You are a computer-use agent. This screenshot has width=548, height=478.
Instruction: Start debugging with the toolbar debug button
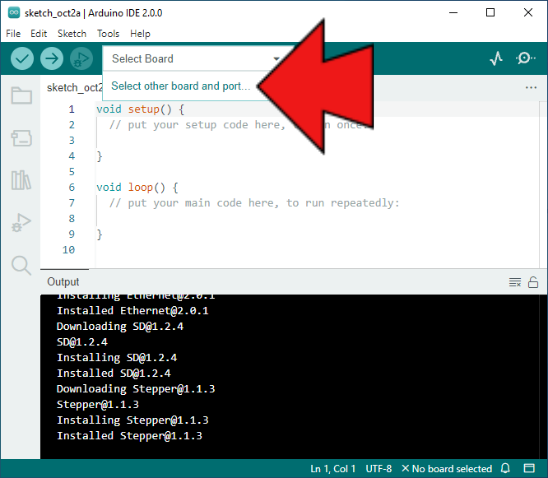point(81,58)
